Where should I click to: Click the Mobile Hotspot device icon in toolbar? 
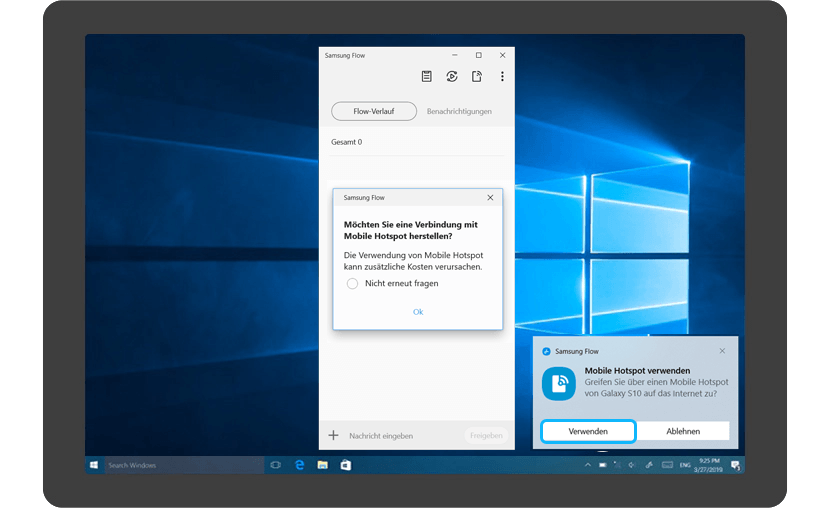[x=476, y=77]
